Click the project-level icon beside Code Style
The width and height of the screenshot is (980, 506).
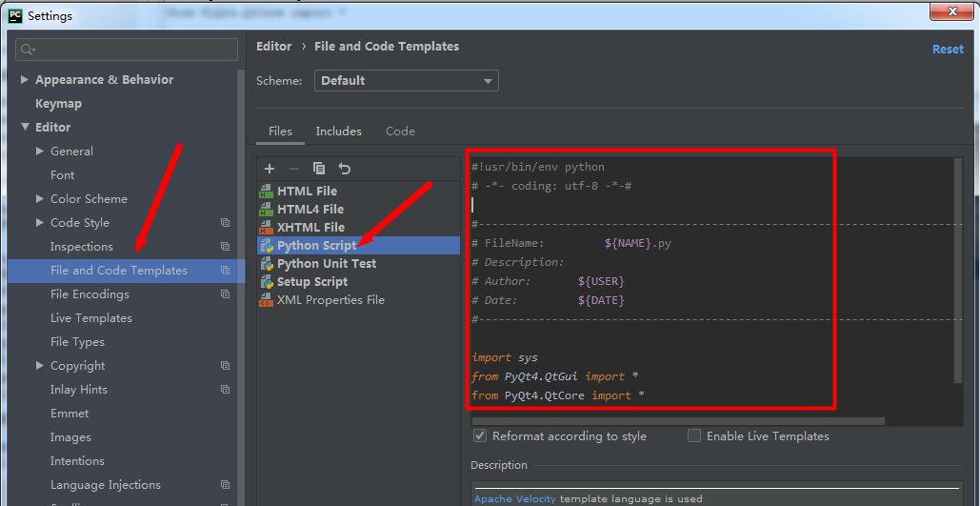pyautogui.click(x=226, y=223)
